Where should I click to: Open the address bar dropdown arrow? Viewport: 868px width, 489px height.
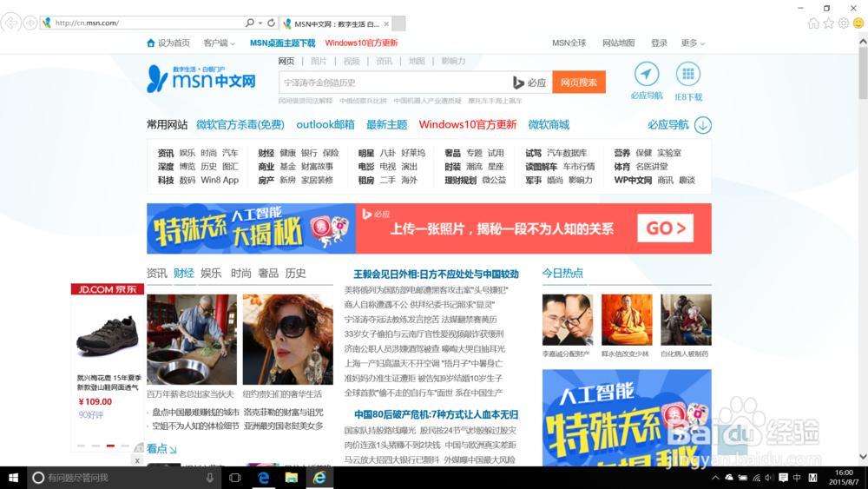[260, 23]
